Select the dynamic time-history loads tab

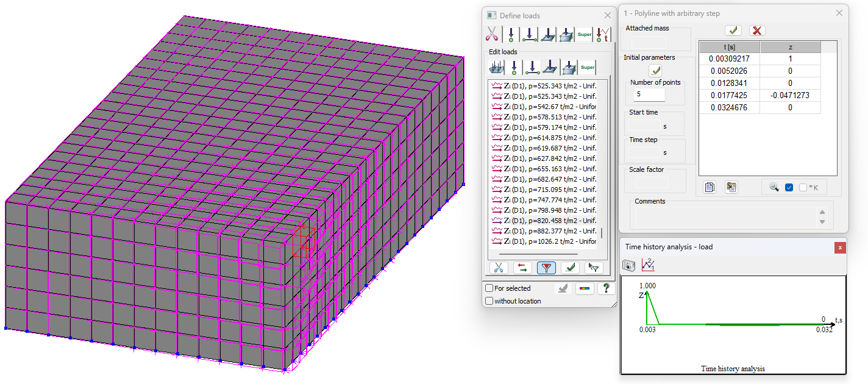tap(603, 34)
